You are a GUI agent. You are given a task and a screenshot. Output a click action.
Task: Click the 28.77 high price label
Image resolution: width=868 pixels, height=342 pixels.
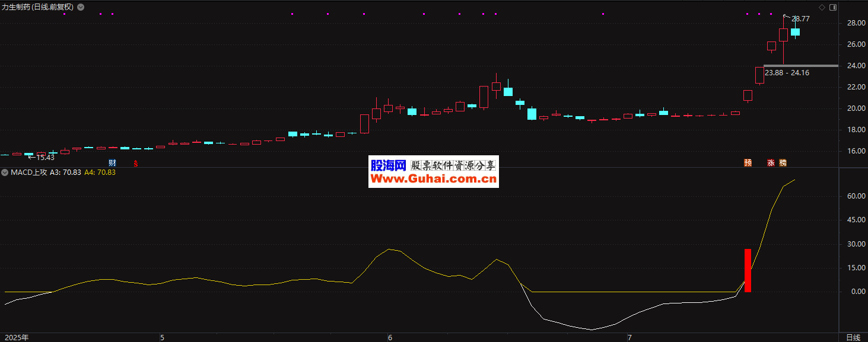click(x=800, y=19)
